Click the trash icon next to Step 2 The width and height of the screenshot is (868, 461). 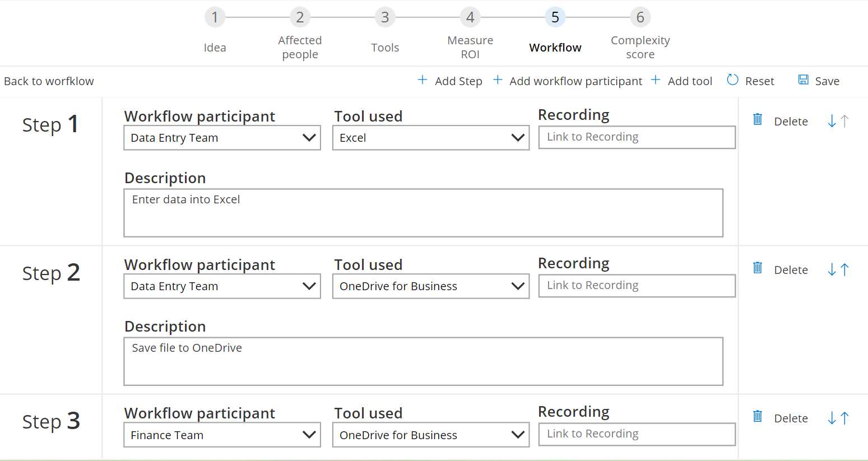(758, 268)
